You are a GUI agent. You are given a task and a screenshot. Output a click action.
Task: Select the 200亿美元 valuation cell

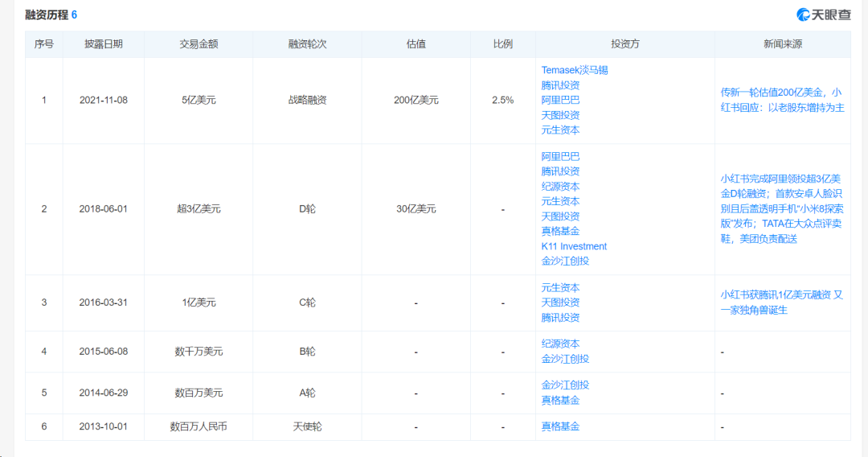416,101
